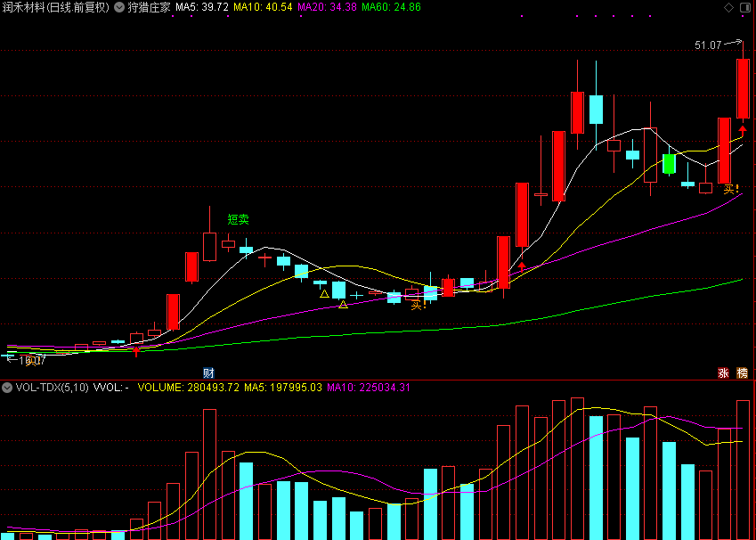Image resolution: width=756 pixels, height=540 pixels.
Task: Expand the VOL-TDX indicator settings arrow
Action: point(7,388)
